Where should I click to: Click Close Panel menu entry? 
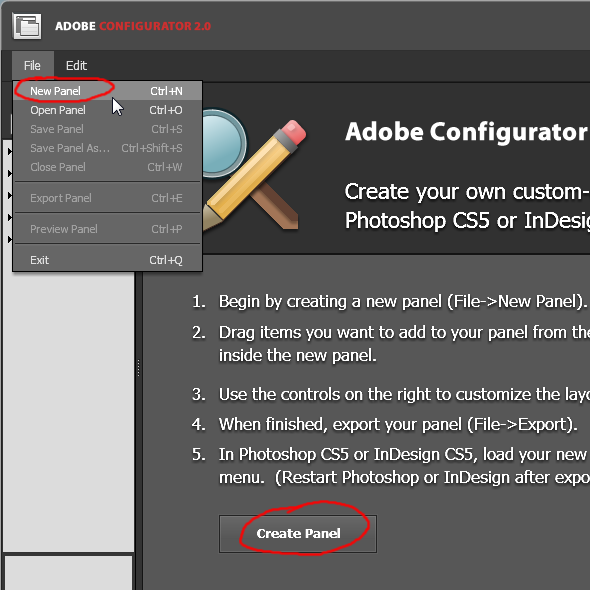click(x=108, y=167)
